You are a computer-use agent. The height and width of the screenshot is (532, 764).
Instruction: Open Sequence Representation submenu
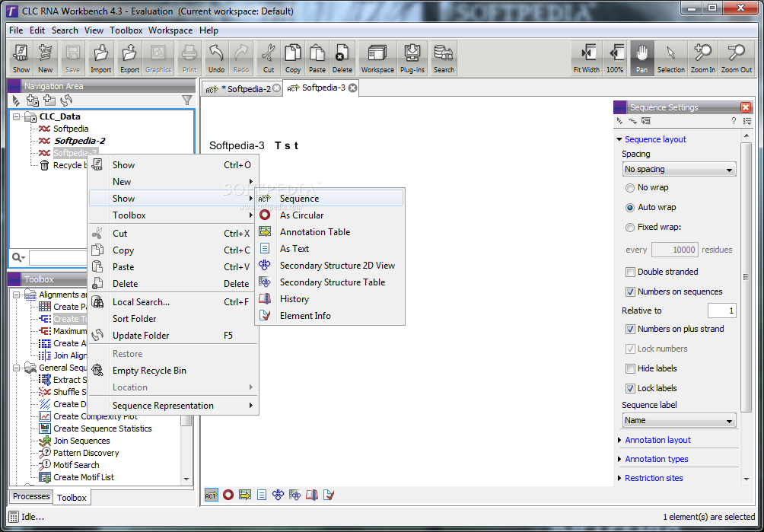pos(173,406)
